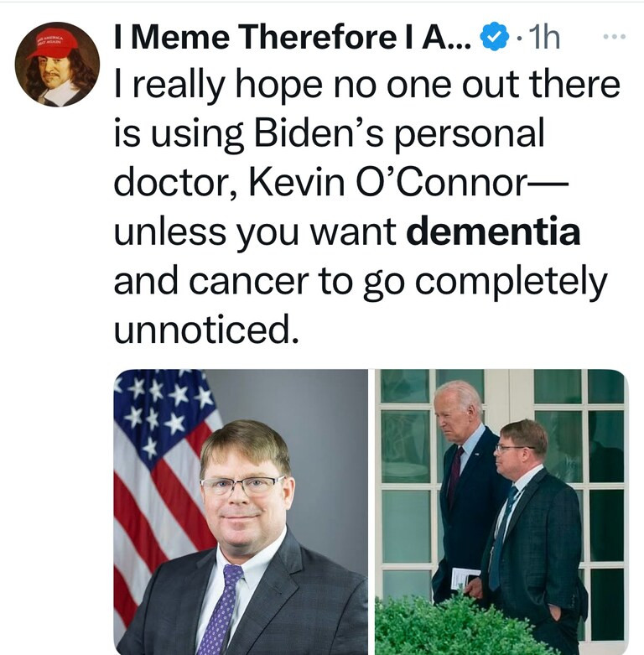Screen dimensions: 644x655
Task: Click the bold word "dementia" in the post
Action: (493, 231)
